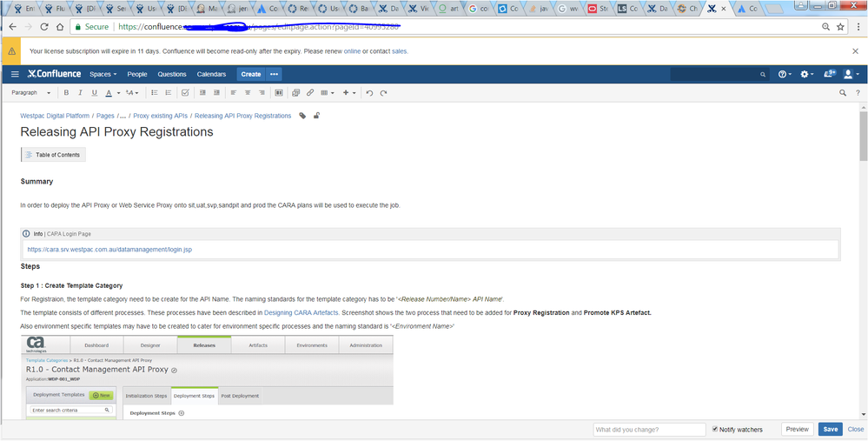The height and width of the screenshot is (441, 868).
Task: Expand the Spaces menu
Action: (x=103, y=74)
